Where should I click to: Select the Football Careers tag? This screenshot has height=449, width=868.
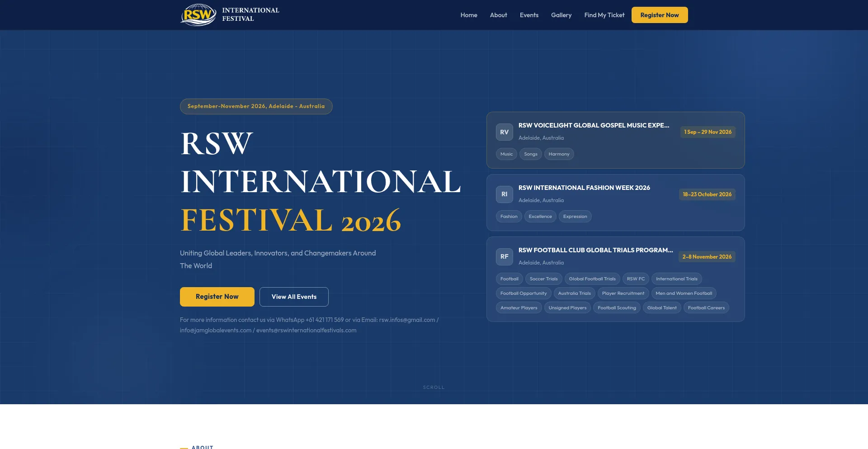pos(706,308)
